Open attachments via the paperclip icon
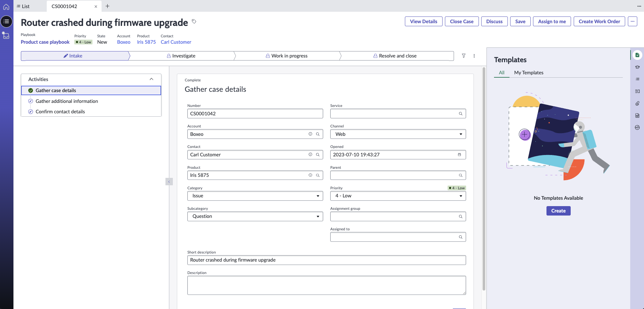Screen dimensions: 644x309 click(x=637, y=103)
